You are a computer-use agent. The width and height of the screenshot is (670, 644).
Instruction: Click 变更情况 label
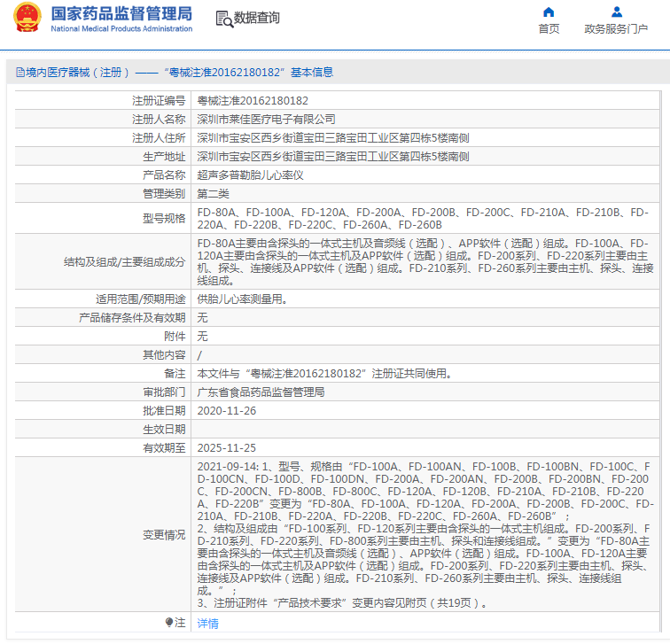164,535
